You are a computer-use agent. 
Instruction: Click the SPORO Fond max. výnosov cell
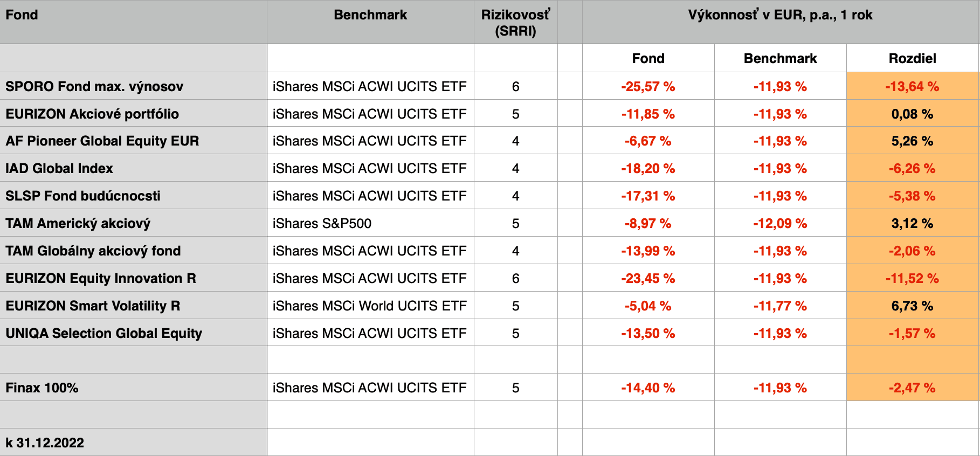[x=94, y=86]
